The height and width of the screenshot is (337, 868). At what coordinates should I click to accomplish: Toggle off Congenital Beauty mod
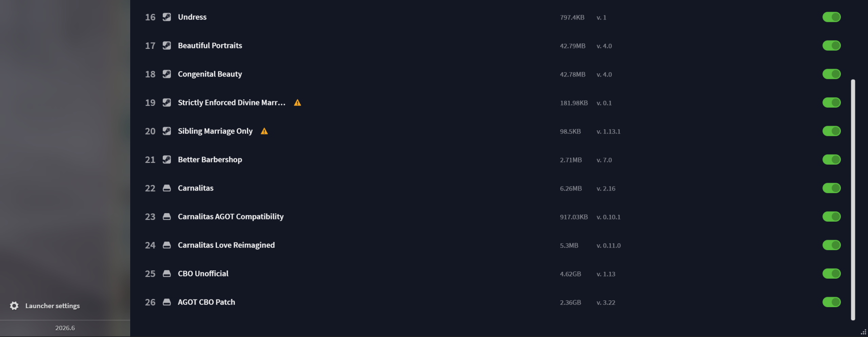coord(831,74)
